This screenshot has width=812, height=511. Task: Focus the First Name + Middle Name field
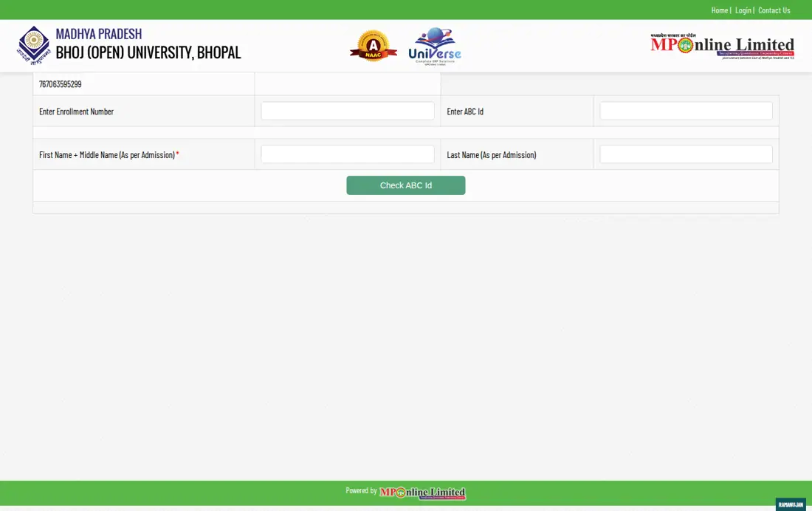[x=348, y=154]
